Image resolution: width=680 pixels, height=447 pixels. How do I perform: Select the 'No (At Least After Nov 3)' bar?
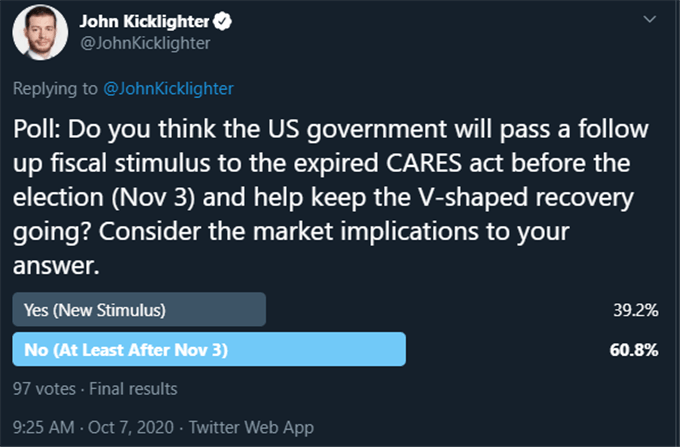pos(209,349)
